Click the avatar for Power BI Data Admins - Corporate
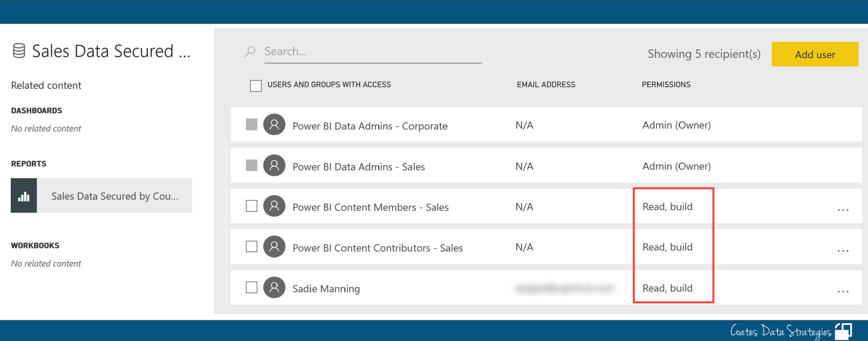Screen dimensions: 868x341 pyautogui.click(x=274, y=126)
